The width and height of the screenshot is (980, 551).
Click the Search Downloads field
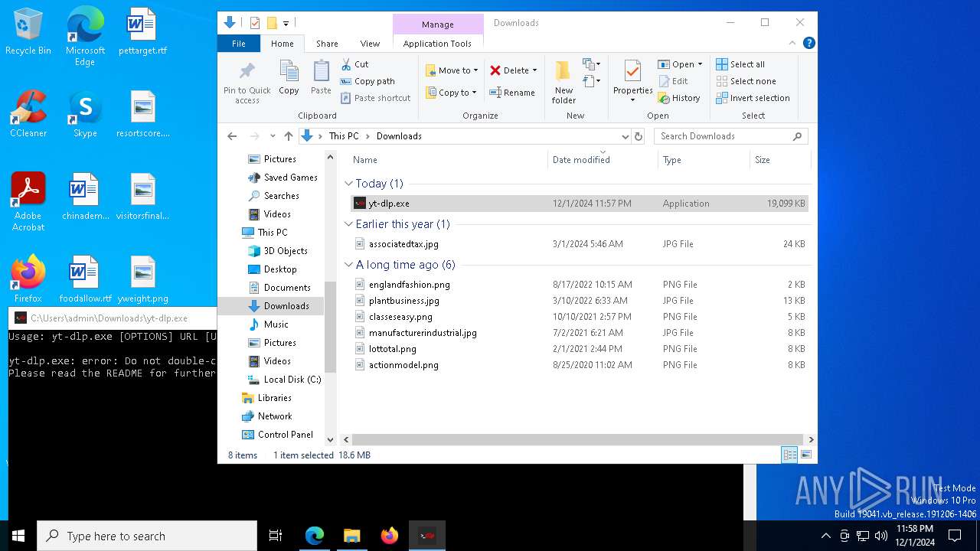[730, 136]
